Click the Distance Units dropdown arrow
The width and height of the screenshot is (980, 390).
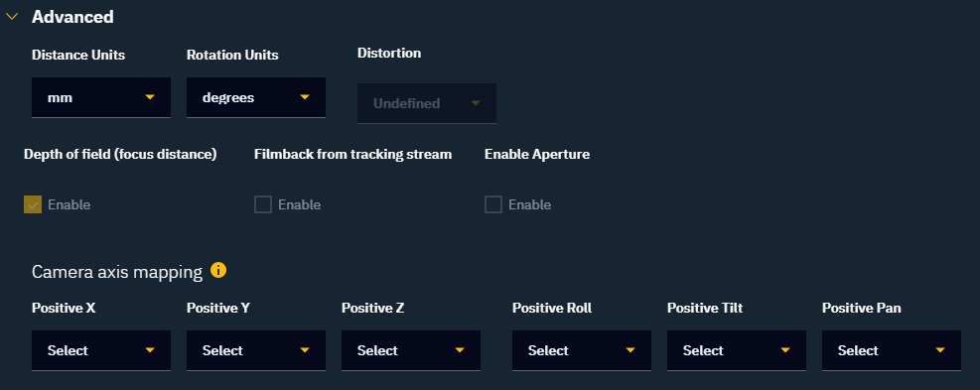pos(149,97)
